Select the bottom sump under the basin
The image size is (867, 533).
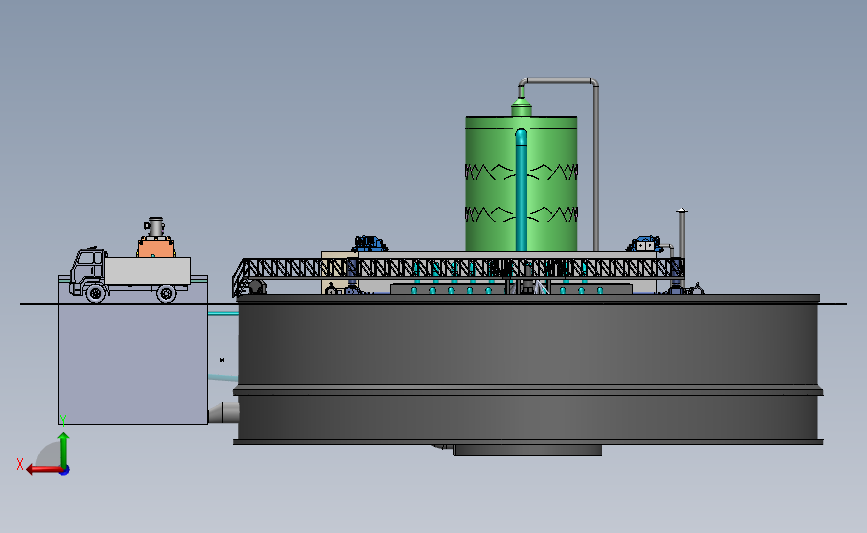[527, 450]
